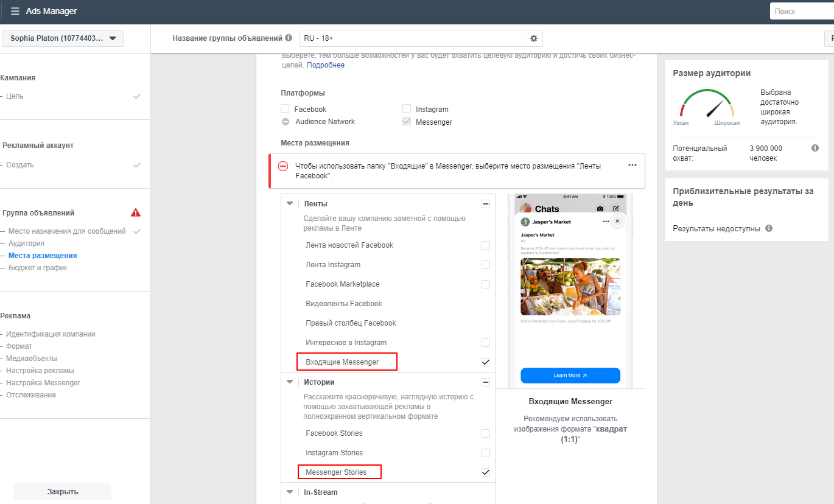This screenshot has height=504, width=834.
Task: Enable the Facebook platform checkbox
Action: click(285, 109)
